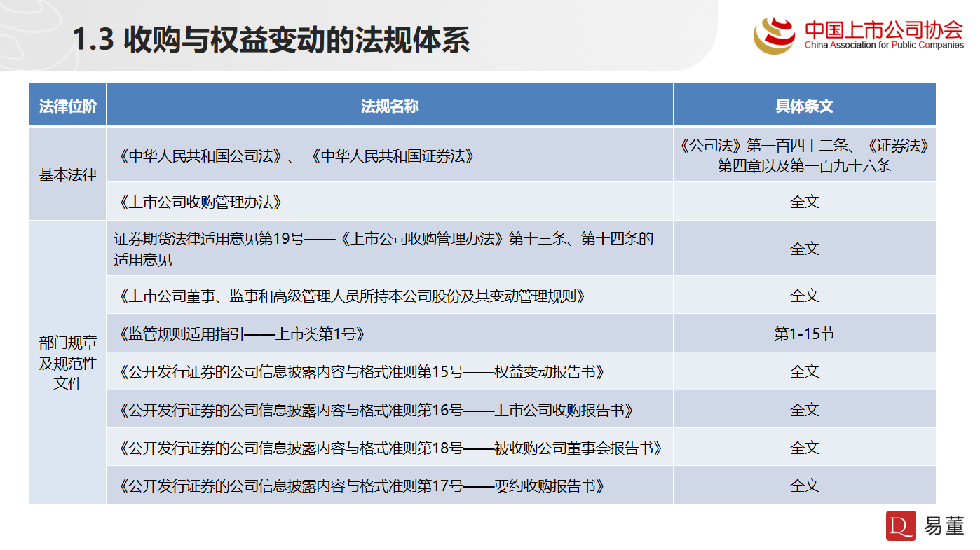This screenshot has width=980, height=550.
Task: Click the 《公司法》第一百四十二条 article cell
Action: (x=804, y=156)
